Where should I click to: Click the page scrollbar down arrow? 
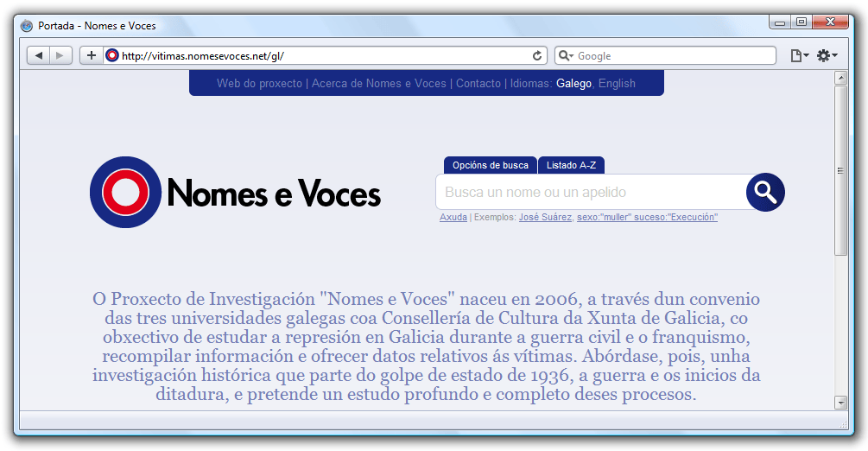pos(841,403)
